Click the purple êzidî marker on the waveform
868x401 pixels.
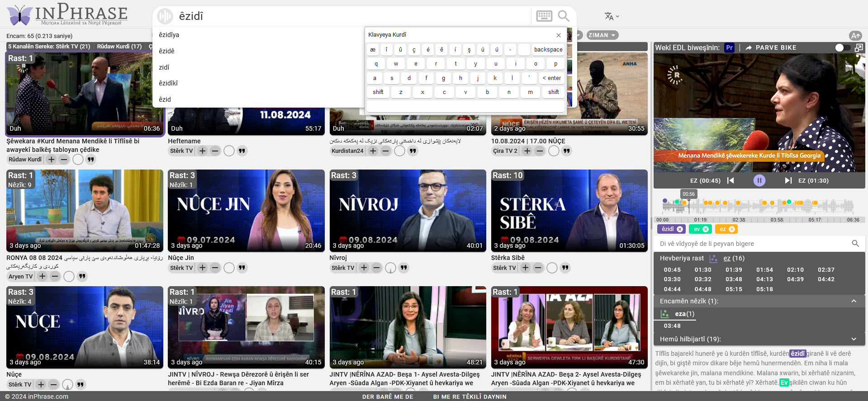[x=664, y=200]
